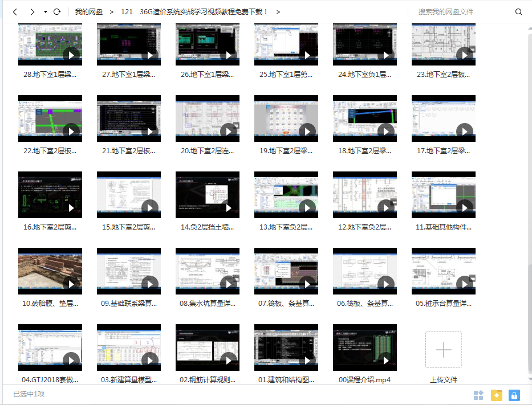Open the blue lock safe icon
This screenshot has height=405, width=532.
point(514,395)
